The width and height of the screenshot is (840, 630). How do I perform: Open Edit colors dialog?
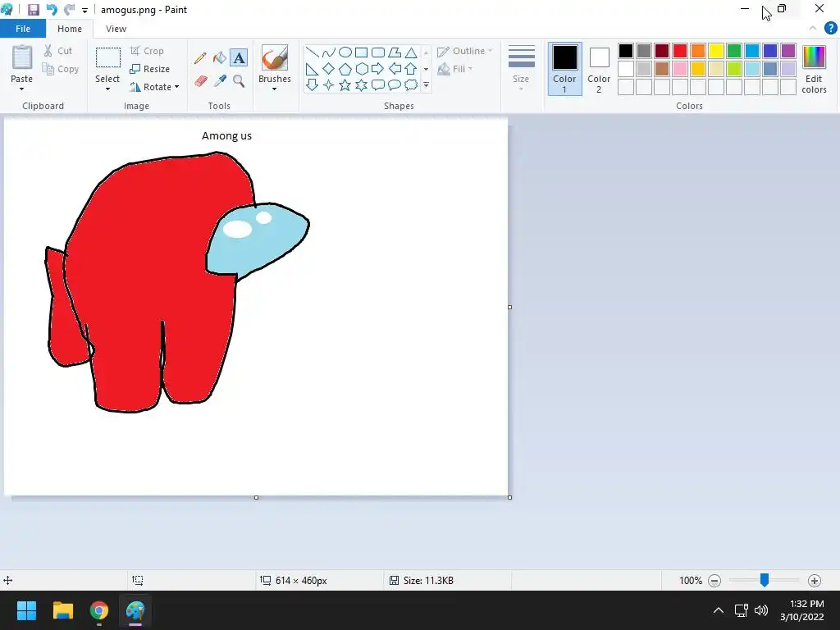point(814,69)
